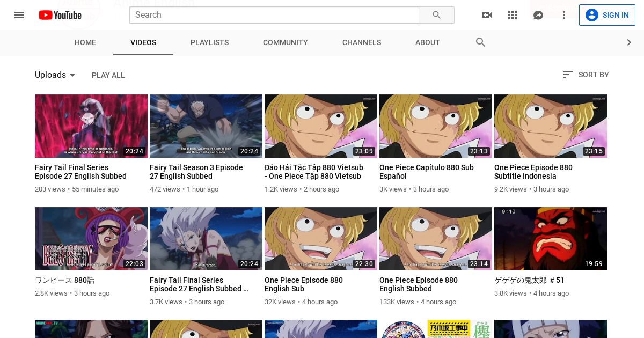Open the hamburger guide menu
644x338 pixels.
point(19,15)
